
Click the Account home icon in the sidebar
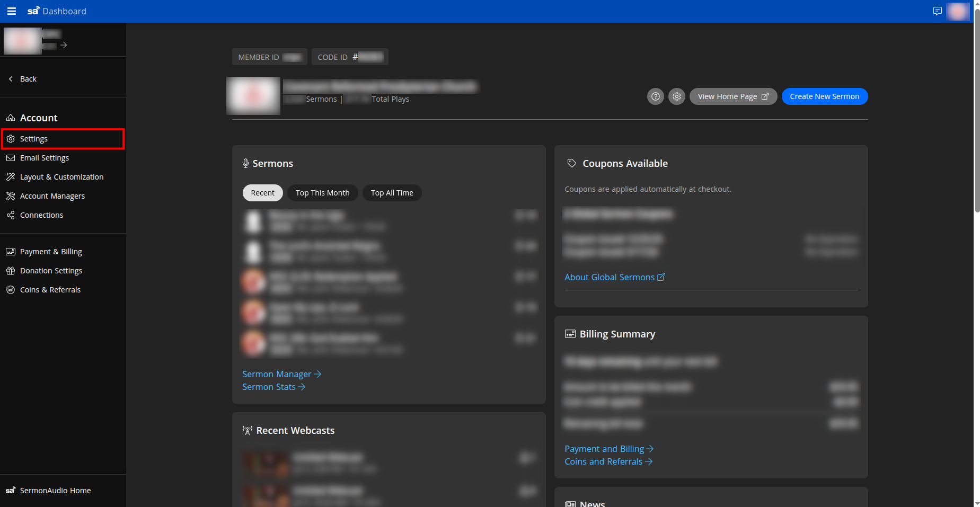(x=11, y=118)
